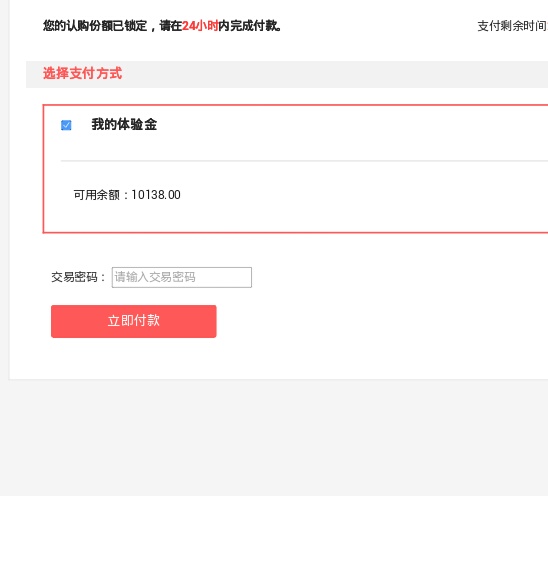Select the 我的体验金 label text
This screenshot has width=548, height=577.
[124, 124]
